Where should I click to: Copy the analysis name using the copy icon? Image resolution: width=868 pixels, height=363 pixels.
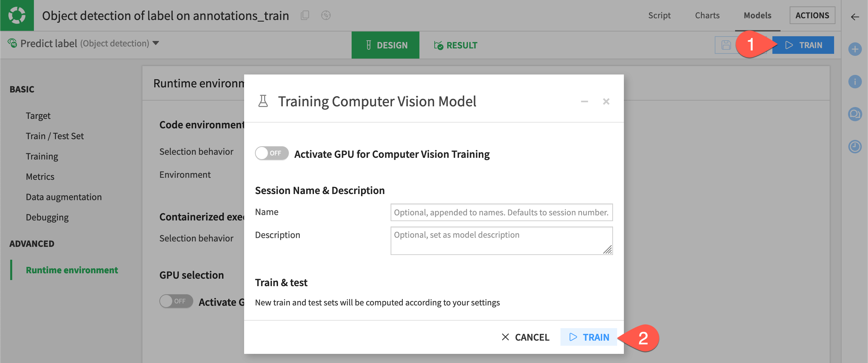[305, 16]
